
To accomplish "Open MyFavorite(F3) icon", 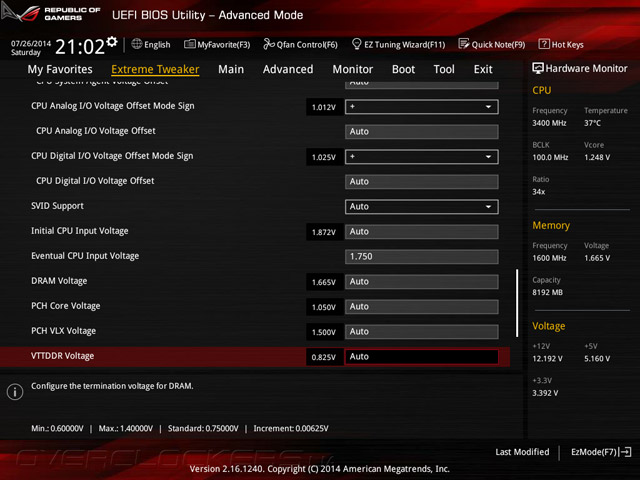I will 189,44.
